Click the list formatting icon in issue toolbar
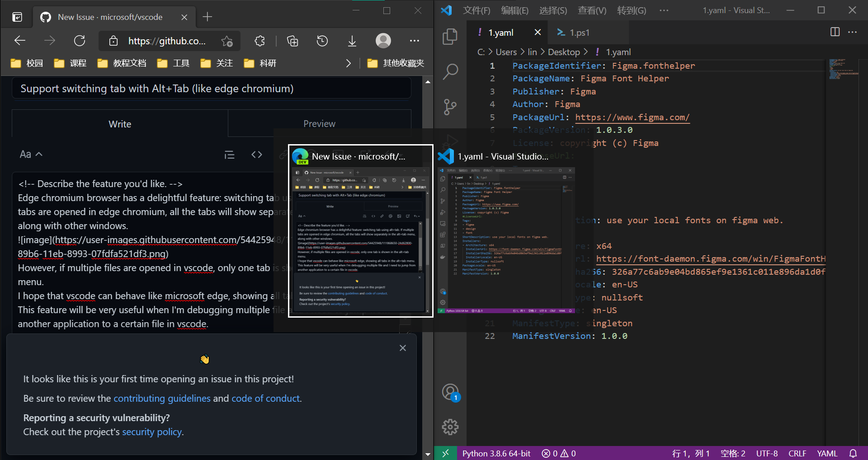868x460 pixels. click(229, 155)
